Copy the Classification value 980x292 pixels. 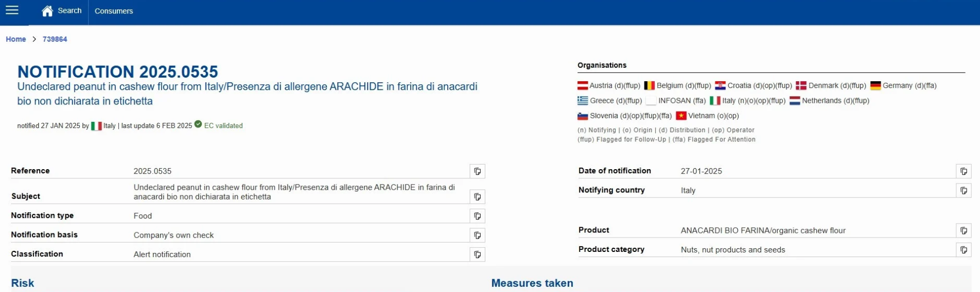(477, 254)
